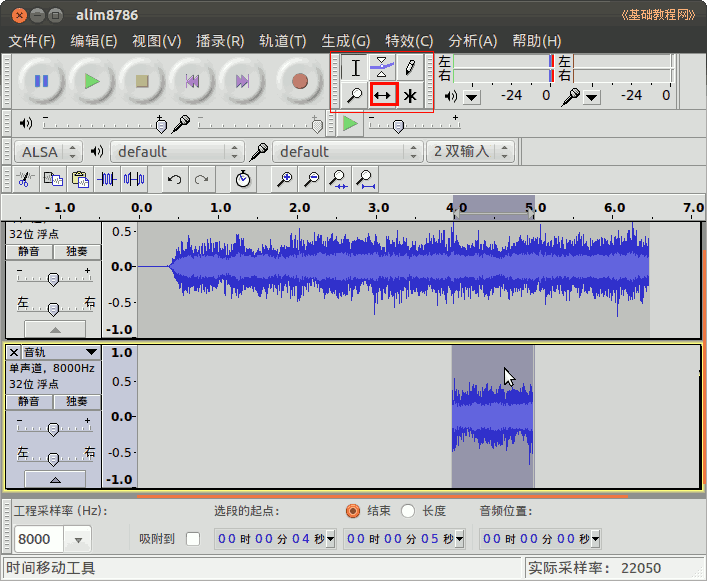Viewport: 707px width, 581px height.
Task: Select the Selection (I-beam) tool
Action: pos(355,68)
